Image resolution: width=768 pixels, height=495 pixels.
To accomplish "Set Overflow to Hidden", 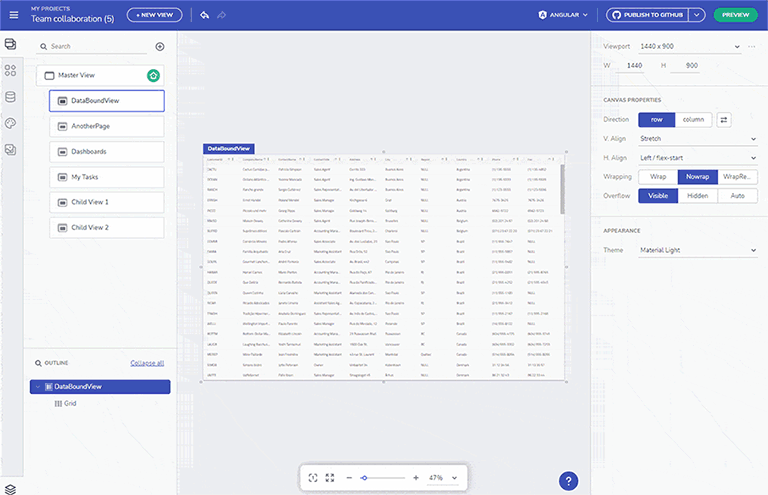I will coord(698,195).
